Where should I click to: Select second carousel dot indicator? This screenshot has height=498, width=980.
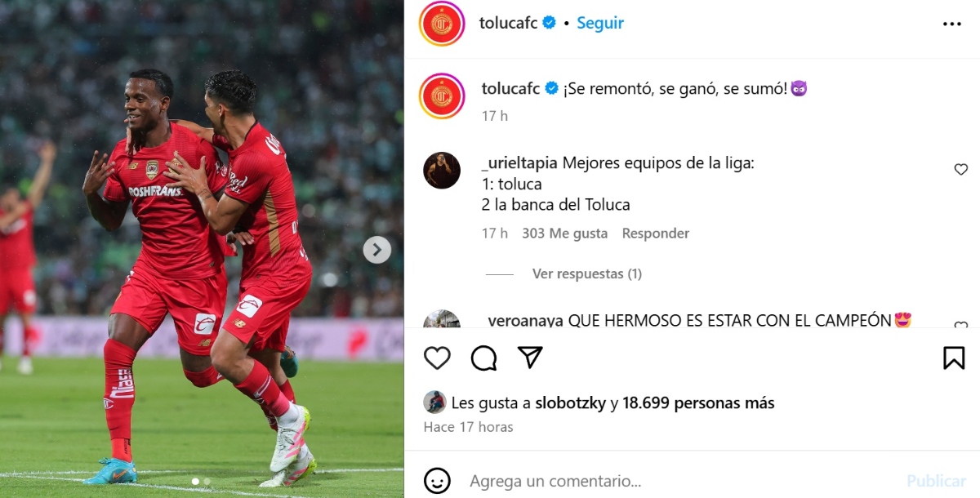[207, 482]
